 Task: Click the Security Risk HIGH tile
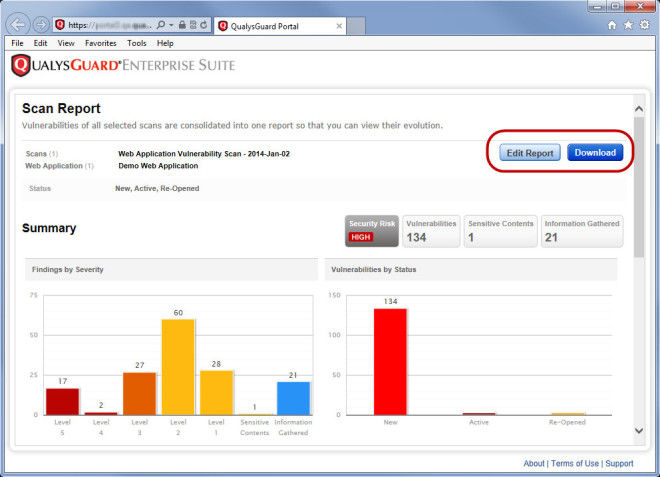pyautogui.click(x=372, y=231)
